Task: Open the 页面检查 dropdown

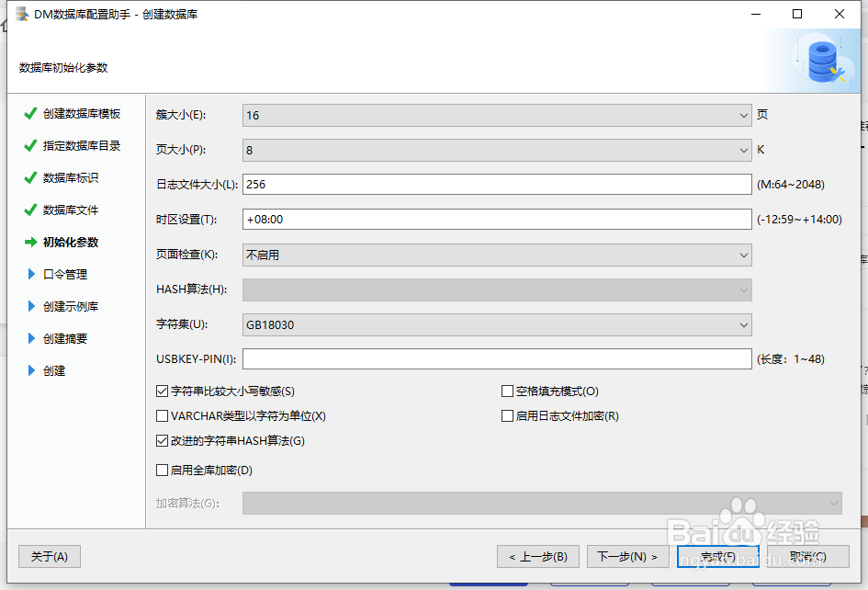Action: click(x=744, y=255)
